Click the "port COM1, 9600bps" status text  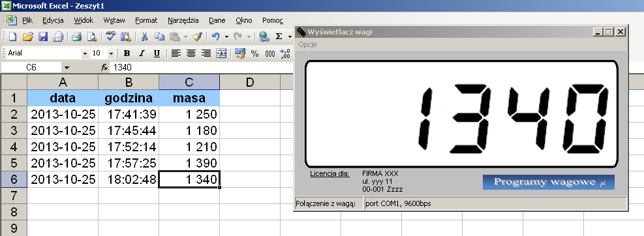(x=398, y=203)
